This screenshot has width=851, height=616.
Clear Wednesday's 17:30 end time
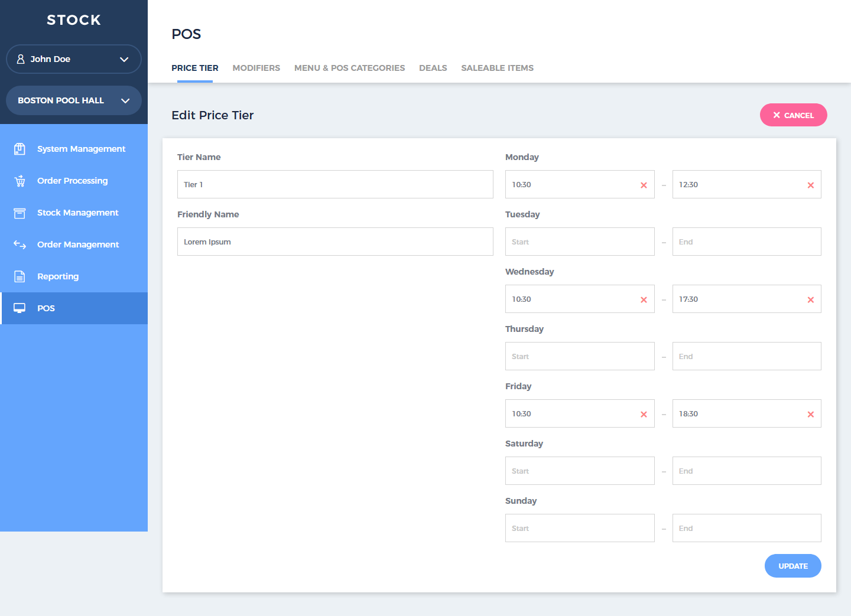pos(810,299)
